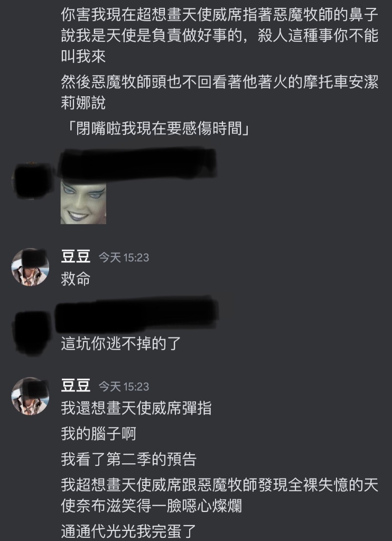
Task: Click the redacted username above the face image
Action: [x=137, y=164]
